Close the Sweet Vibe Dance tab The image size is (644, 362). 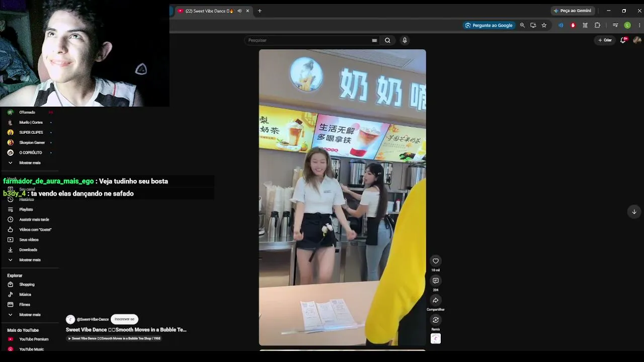(248, 11)
